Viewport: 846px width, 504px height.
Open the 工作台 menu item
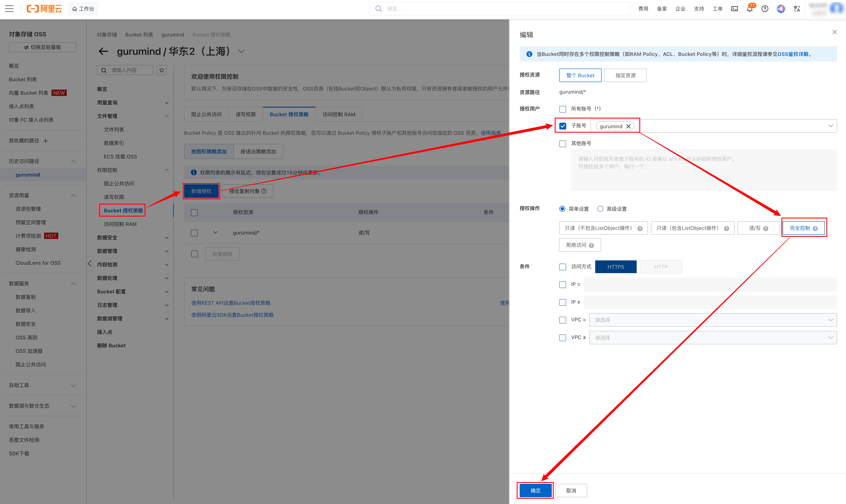pyautogui.click(x=83, y=8)
